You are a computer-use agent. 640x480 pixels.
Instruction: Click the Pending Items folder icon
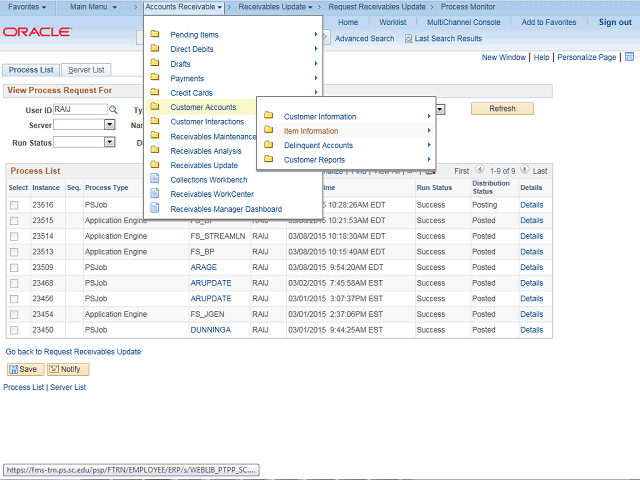tap(155, 35)
